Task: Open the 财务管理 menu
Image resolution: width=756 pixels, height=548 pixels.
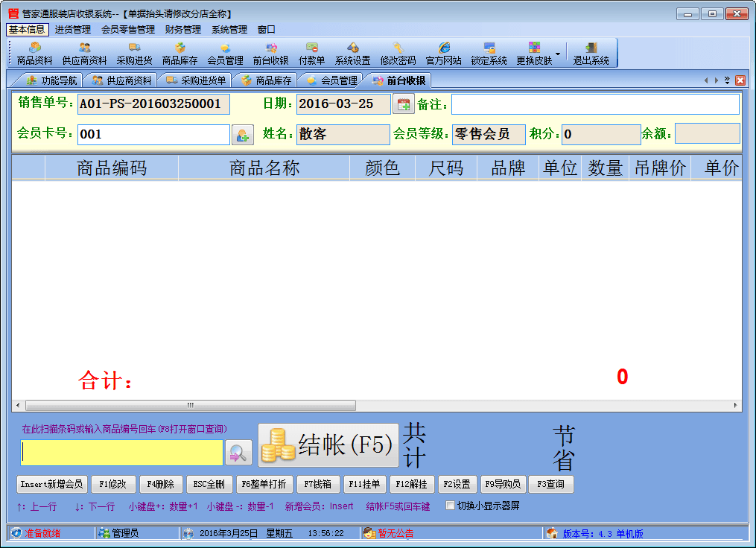Action: [182, 30]
